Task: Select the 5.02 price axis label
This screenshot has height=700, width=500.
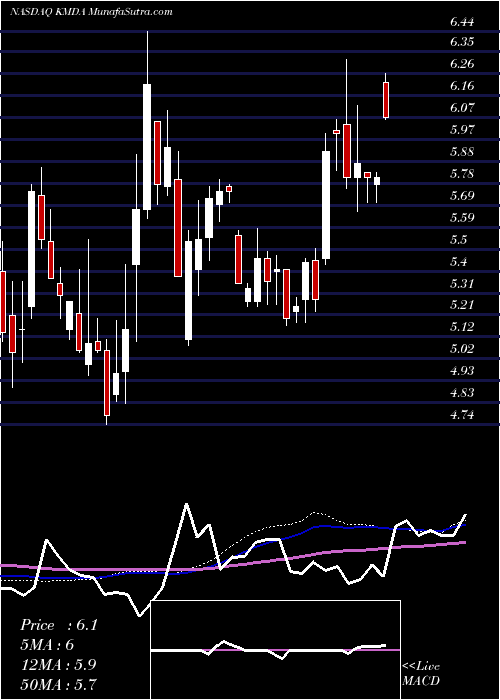Action: [x=462, y=349]
